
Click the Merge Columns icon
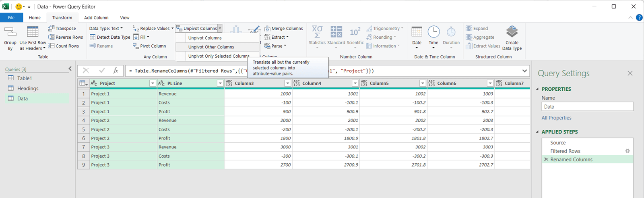tap(267, 28)
